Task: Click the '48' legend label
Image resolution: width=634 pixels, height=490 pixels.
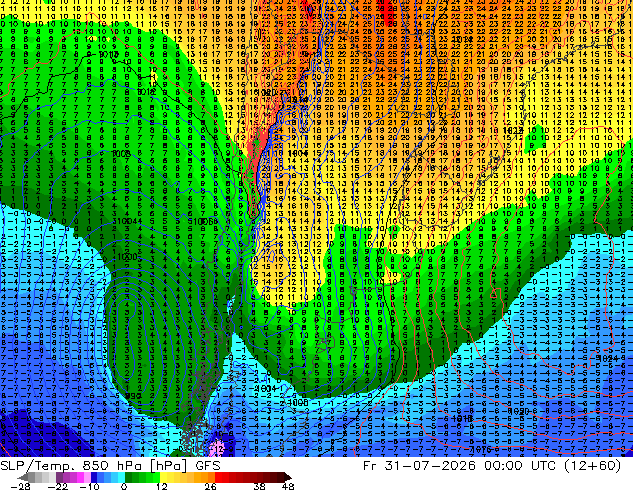Action: (x=288, y=486)
